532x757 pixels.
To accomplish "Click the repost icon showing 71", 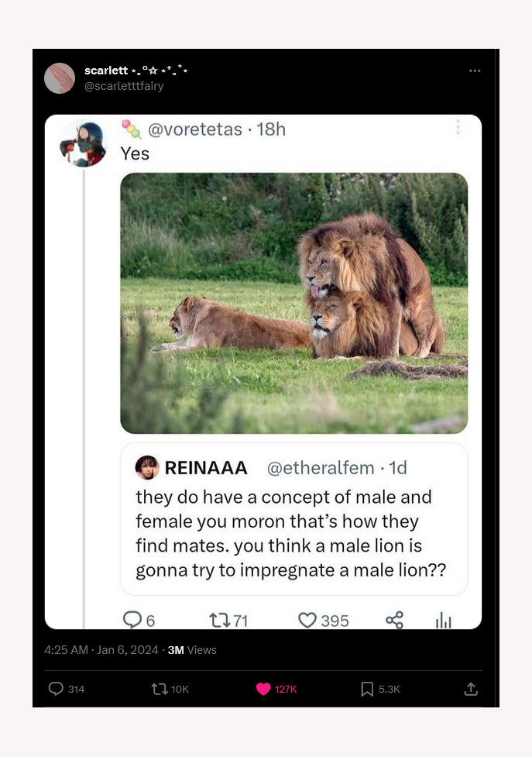I will pos(219,620).
